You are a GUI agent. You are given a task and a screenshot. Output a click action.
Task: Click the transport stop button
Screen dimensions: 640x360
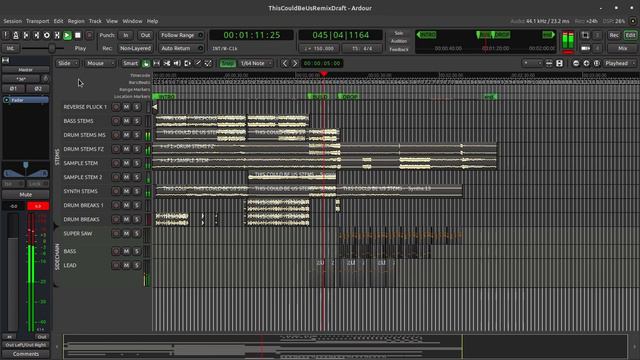[78, 36]
